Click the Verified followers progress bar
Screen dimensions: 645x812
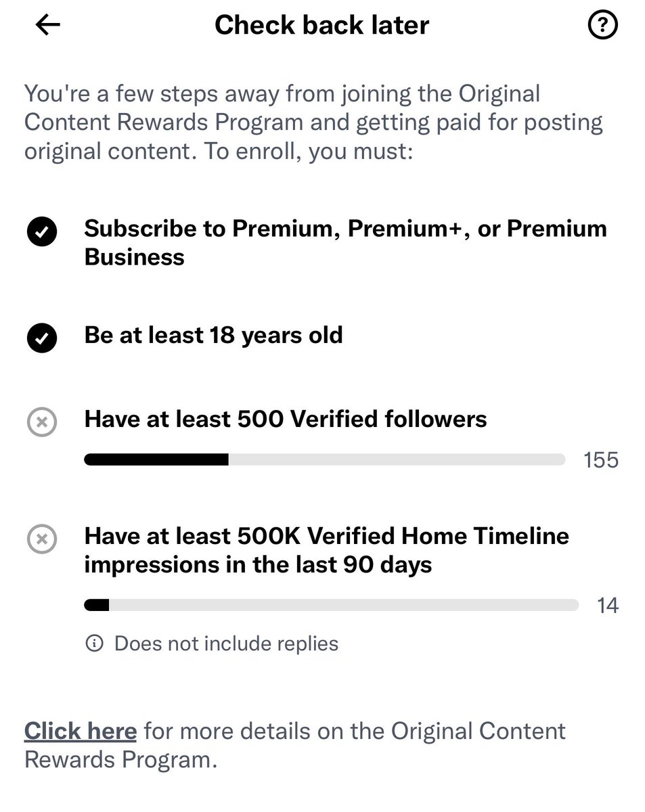click(325, 460)
